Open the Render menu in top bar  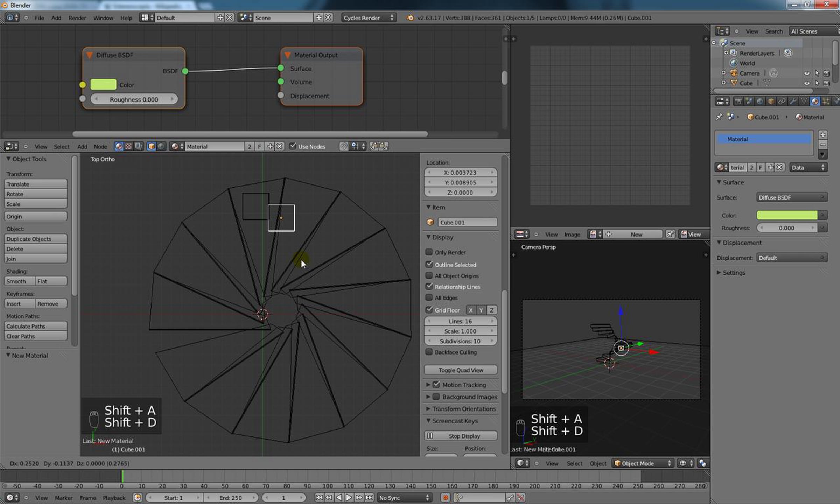77,18
